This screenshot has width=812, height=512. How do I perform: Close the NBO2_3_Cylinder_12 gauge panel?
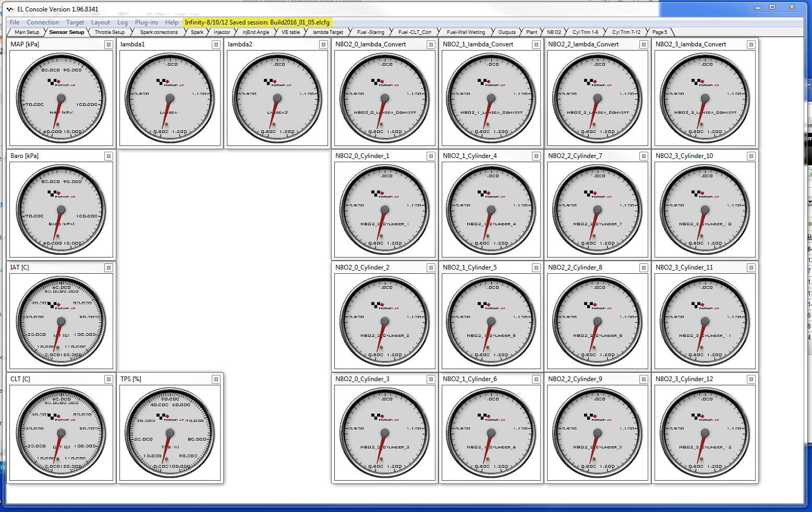[x=751, y=380]
